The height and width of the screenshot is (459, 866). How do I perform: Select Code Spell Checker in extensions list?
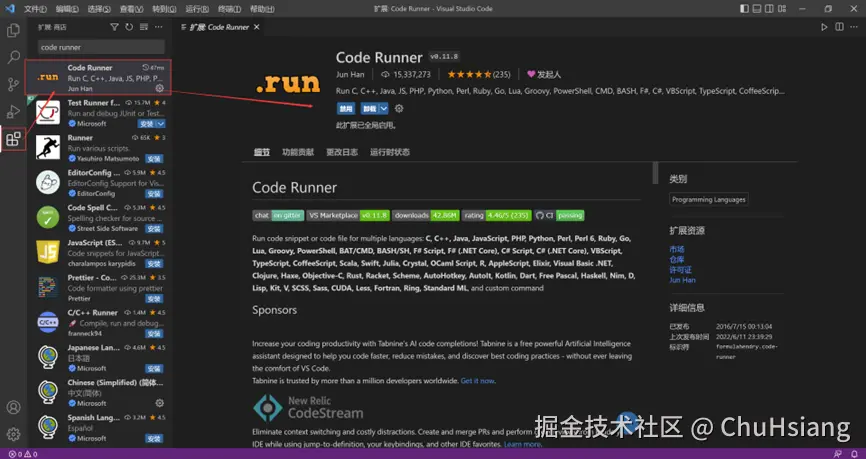point(99,218)
